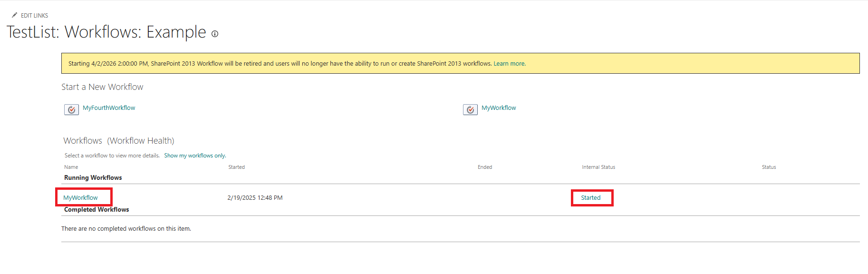Click the pencil icon beside EDIT LINKS
868x274 pixels.
click(15, 15)
